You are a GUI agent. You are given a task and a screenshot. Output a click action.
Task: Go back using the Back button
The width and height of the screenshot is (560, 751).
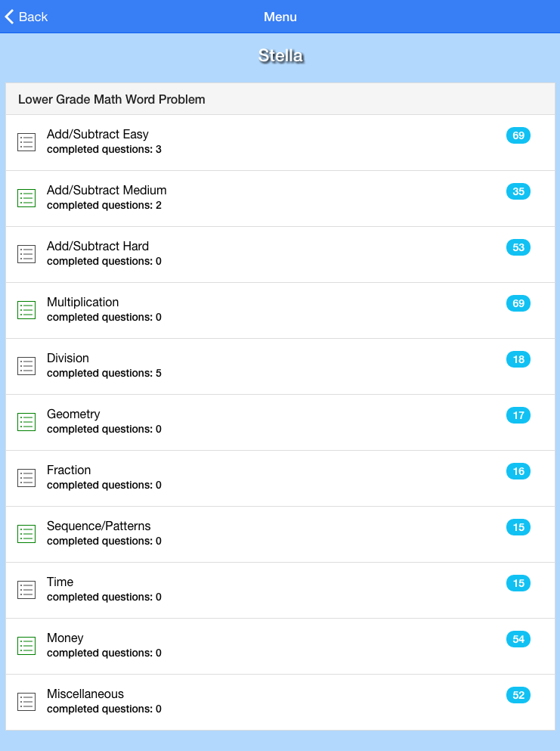pyautogui.click(x=26, y=17)
